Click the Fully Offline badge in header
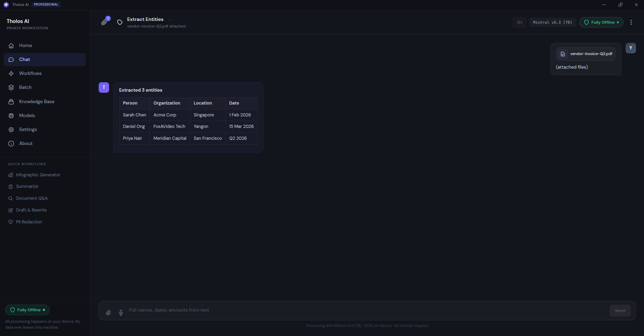 [x=601, y=22]
